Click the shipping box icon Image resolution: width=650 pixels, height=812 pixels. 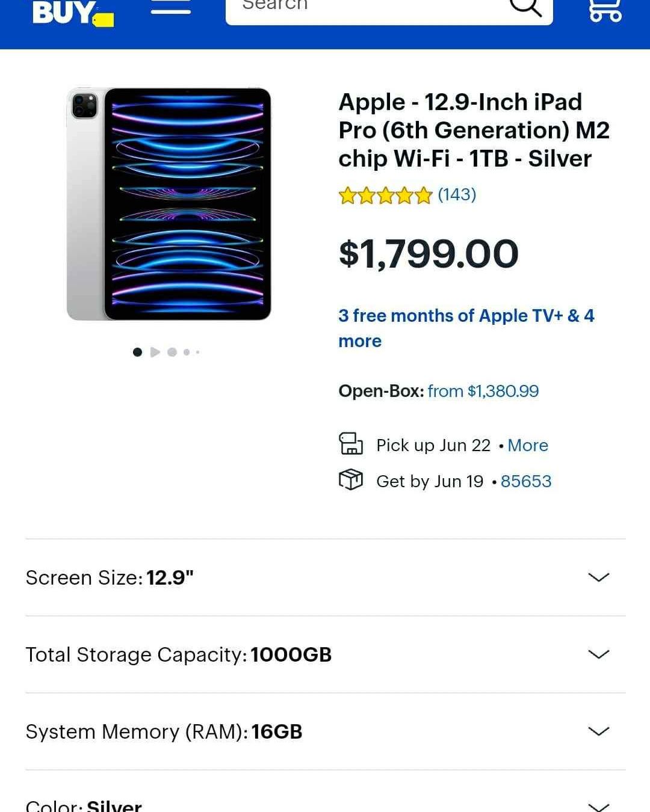(351, 480)
